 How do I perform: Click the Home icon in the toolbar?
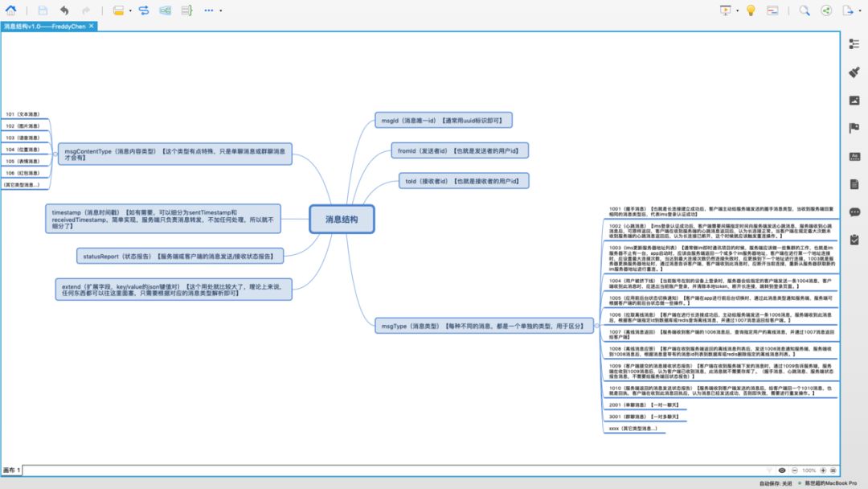coord(11,10)
